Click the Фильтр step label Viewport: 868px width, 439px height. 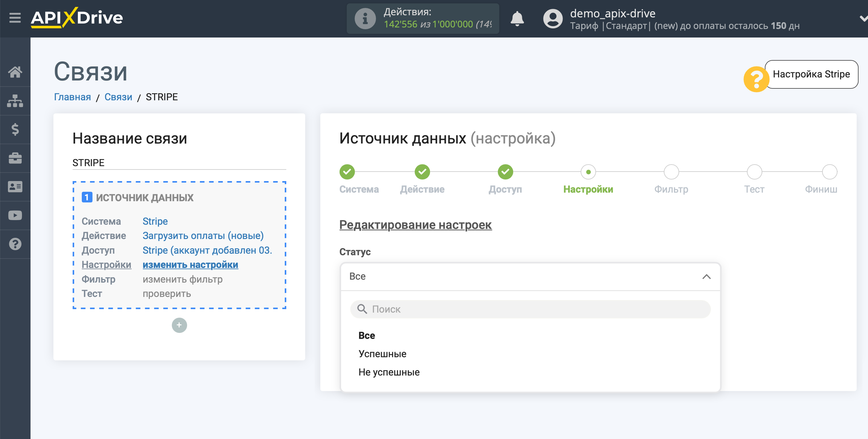[671, 189]
